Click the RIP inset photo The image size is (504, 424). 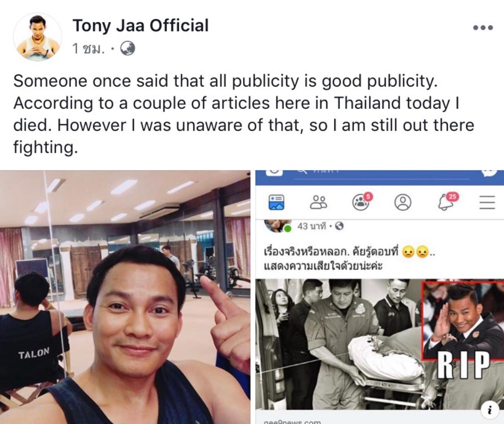463,331
